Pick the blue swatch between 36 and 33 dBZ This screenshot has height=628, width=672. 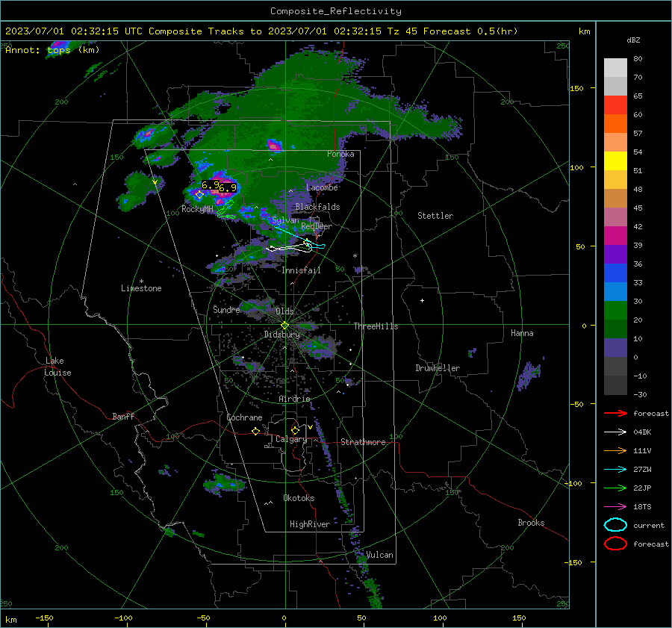point(615,273)
